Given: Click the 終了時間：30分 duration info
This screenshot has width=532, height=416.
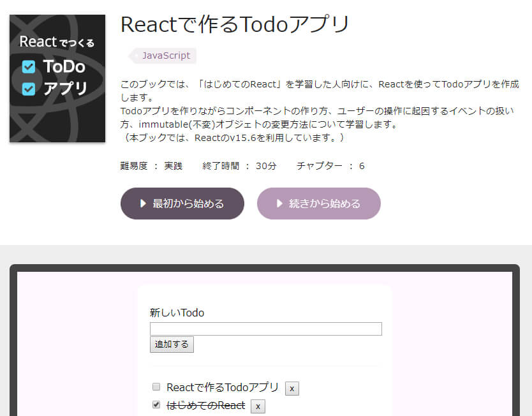Looking at the screenshot, I should [239, 166].
